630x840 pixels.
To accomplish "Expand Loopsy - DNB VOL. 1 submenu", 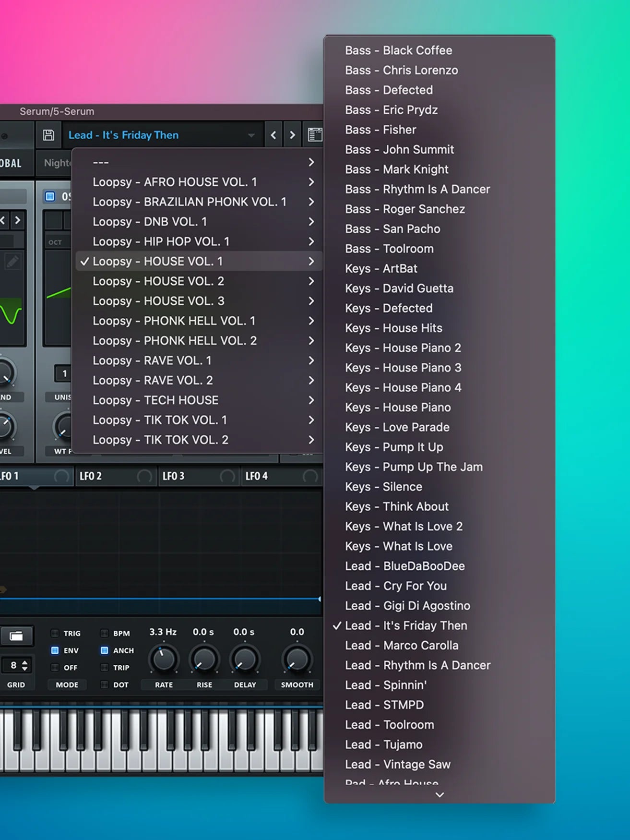I will coord(311,222).
